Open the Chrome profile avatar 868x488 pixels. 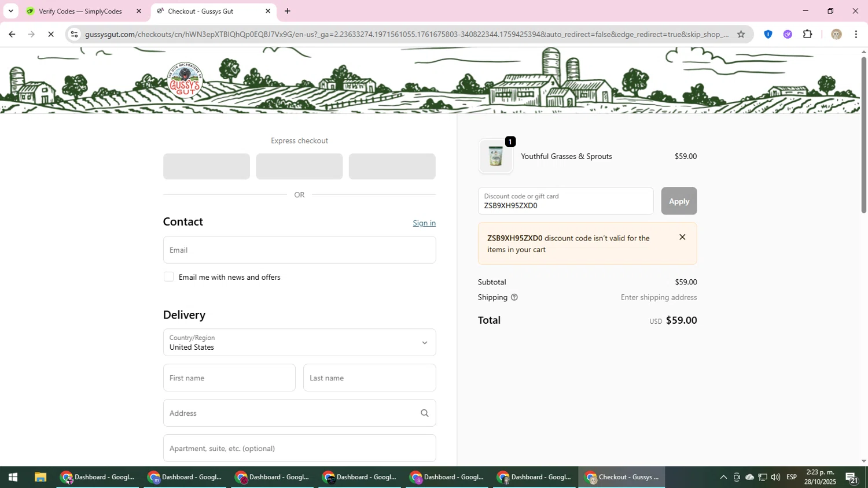(836, 34)
